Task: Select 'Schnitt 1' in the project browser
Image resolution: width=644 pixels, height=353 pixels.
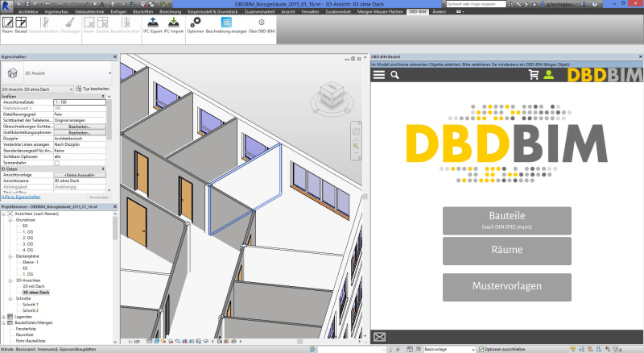Action: tap(30, 305)
